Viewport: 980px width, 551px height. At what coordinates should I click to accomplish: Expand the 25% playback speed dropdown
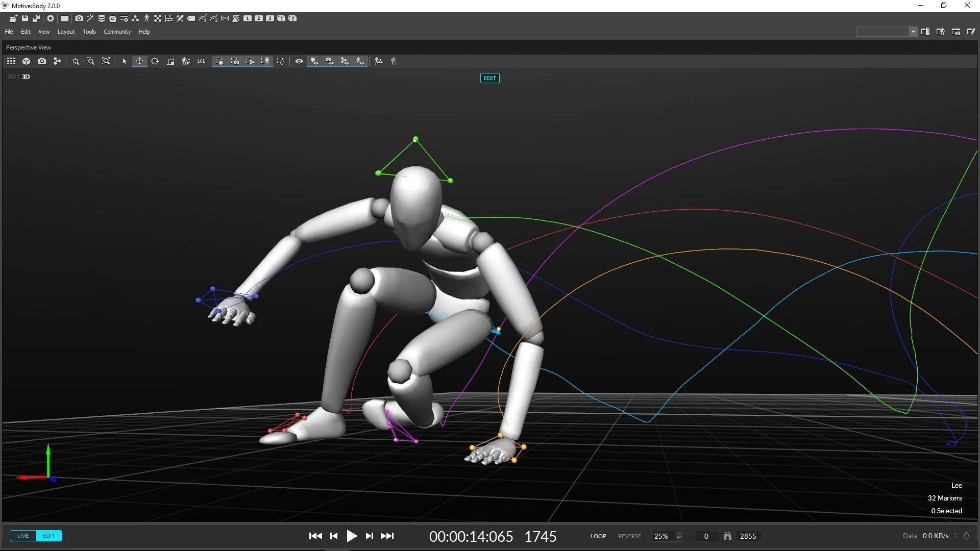(679, 536)
